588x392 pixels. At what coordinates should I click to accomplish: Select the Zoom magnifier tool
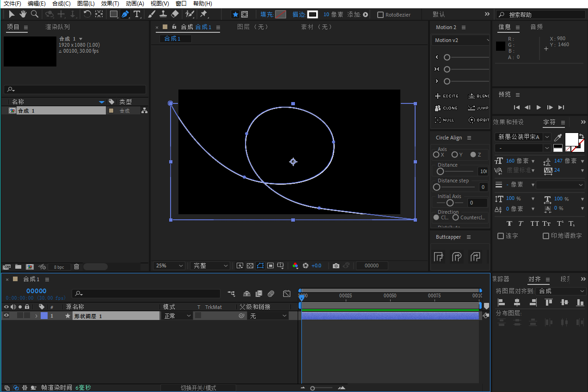[x=34, y=14]
